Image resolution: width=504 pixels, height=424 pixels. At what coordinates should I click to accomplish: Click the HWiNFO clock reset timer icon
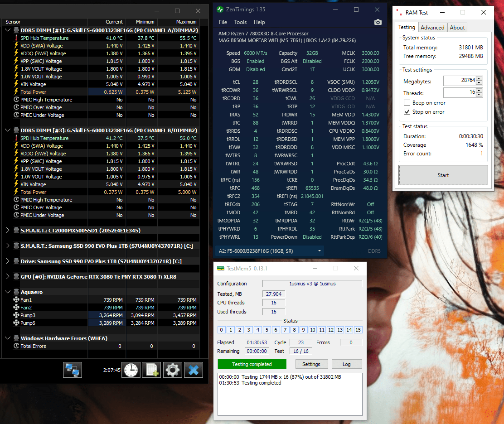click(131, 370)
